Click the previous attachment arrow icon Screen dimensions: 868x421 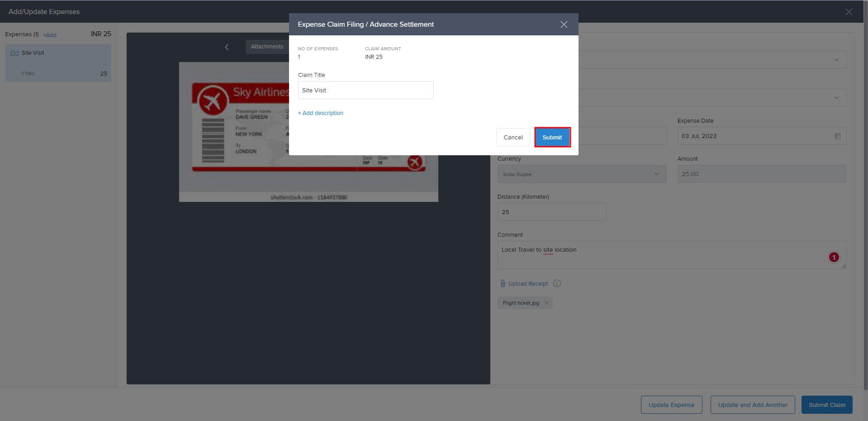[x=227, y=47]
